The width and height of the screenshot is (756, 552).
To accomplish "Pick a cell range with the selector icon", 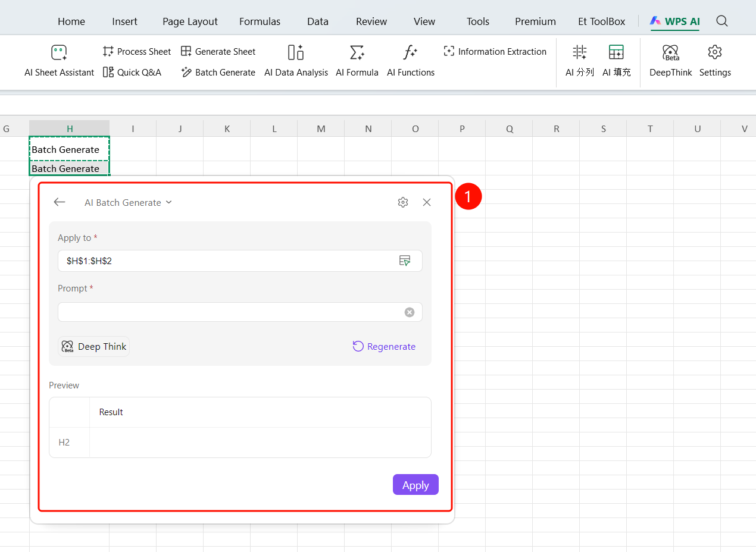I will tap(405, 261).
